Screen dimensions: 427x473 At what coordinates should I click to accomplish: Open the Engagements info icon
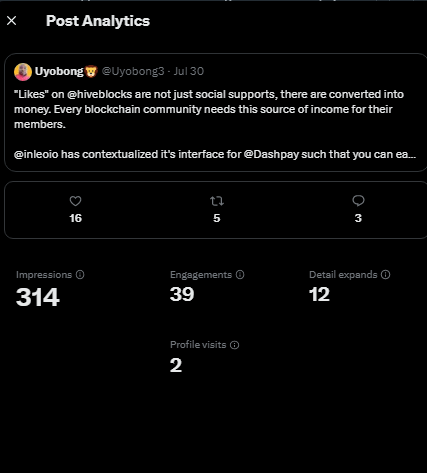coord(240,275)
